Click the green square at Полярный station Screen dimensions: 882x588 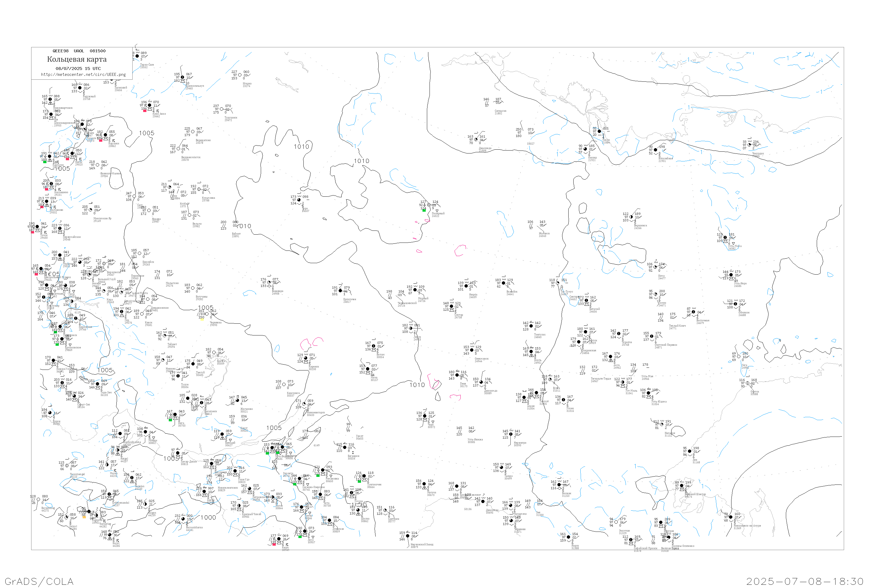pos(424,211)
